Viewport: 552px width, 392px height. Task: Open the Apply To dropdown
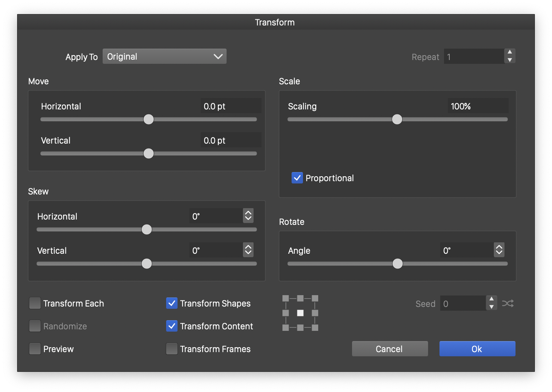pos(164,57)
